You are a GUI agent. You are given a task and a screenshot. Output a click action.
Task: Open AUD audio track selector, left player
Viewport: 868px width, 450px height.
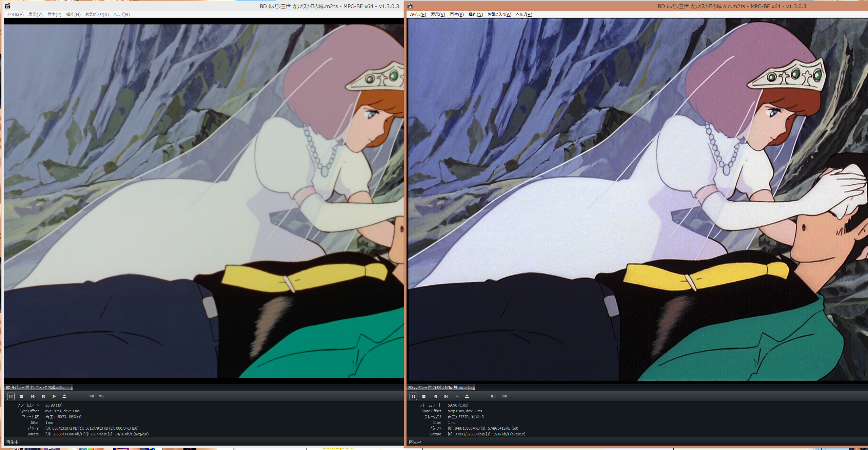click(x=91, y=396)
